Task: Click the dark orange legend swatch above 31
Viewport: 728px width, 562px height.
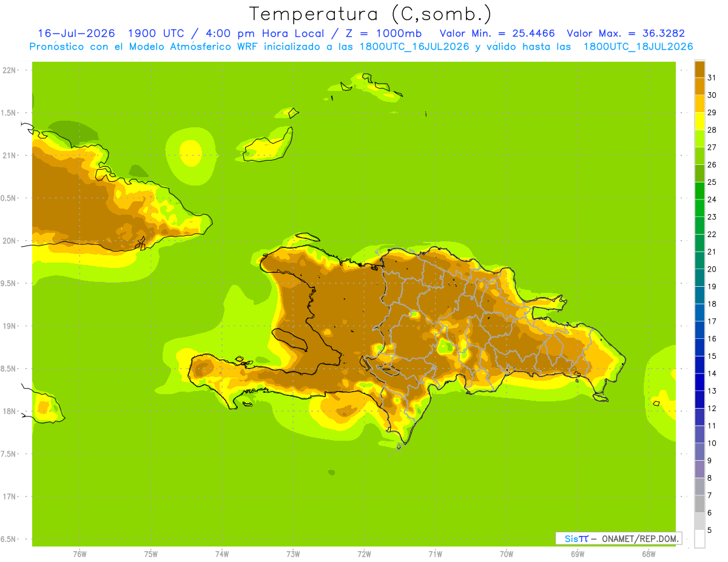Action: [699, 69]
